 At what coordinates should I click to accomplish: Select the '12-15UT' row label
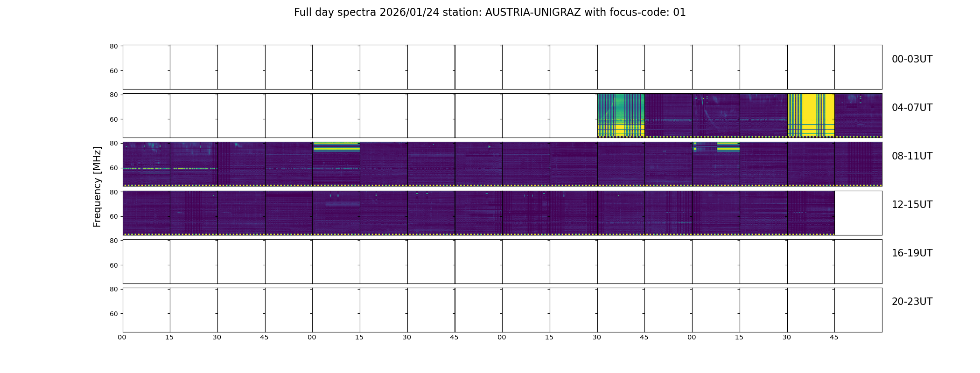tap(912, 205)
